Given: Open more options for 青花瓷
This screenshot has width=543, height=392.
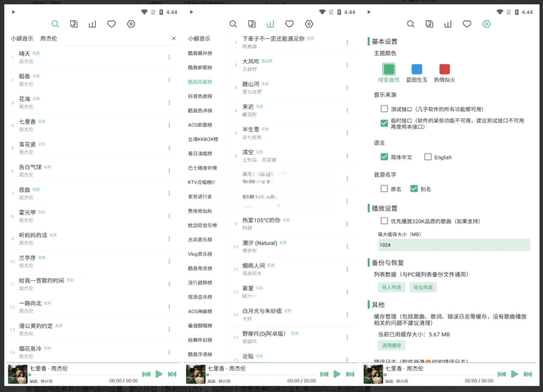Looking at the screenshot, I should (x=169, y=148).
